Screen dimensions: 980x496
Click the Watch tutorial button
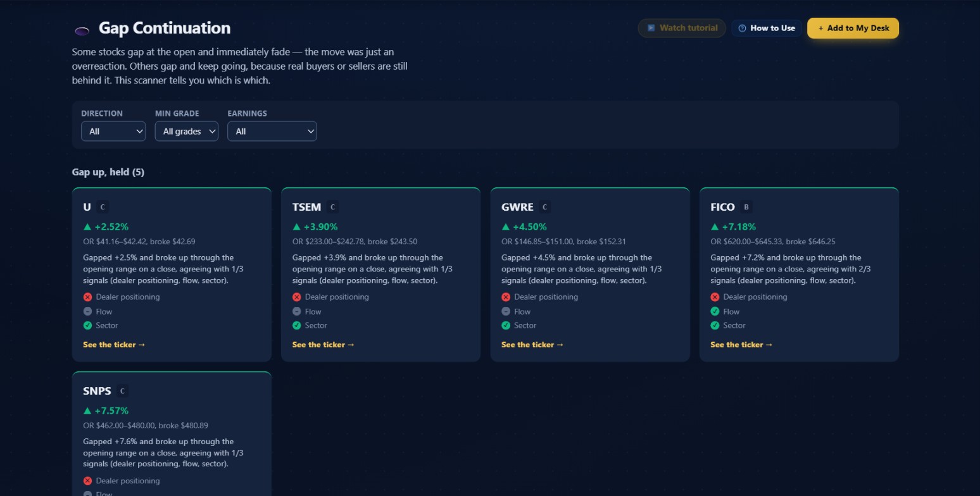pyautogui.click(x=682, y=28)
